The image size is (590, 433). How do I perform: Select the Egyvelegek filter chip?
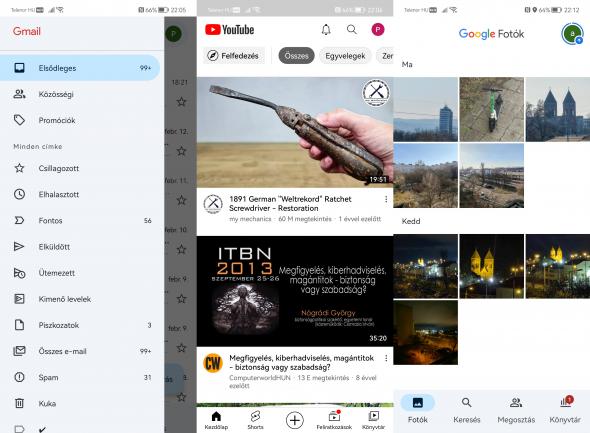click(345, 56)
